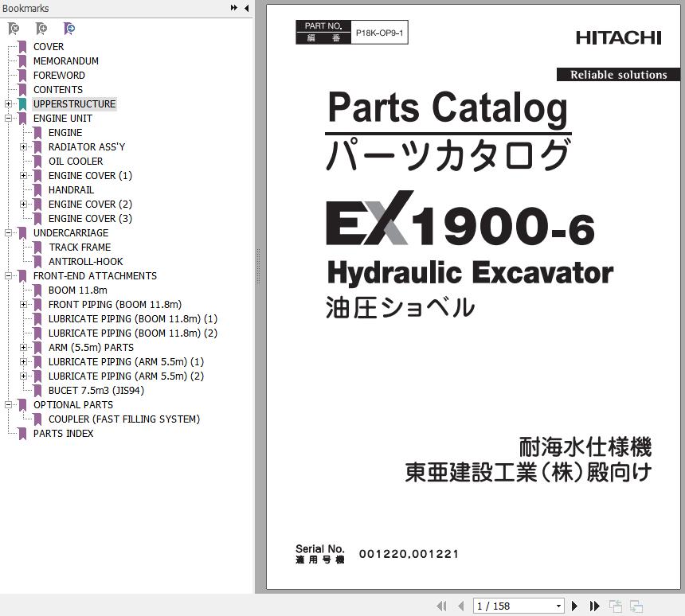The image size is (685, 616).
Task: Select the UPPERSTRUCTURE bookmark
Action: pyautogui.click(x=74, y=104)
